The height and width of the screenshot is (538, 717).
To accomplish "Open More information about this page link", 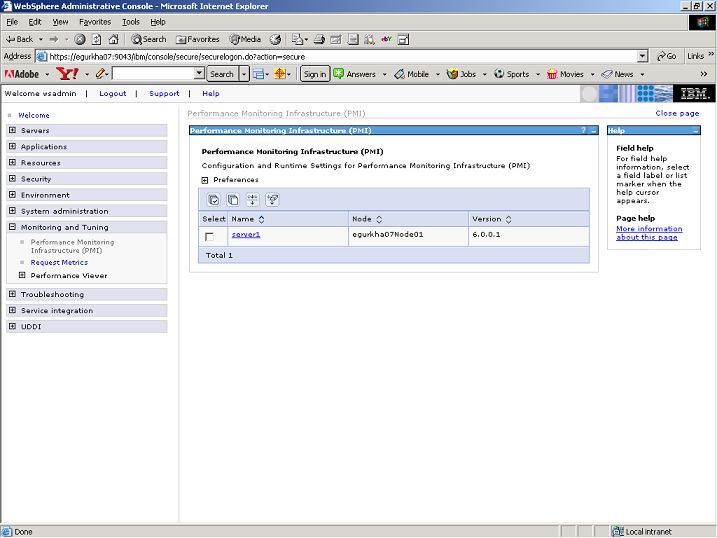I will click(649, 233).
